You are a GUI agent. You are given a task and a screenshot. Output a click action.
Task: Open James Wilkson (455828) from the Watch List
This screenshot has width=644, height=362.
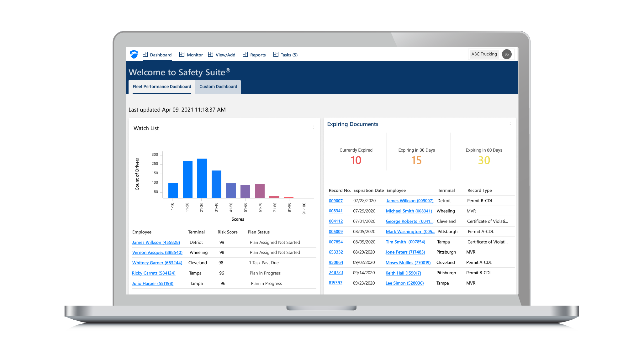point(156,242)
